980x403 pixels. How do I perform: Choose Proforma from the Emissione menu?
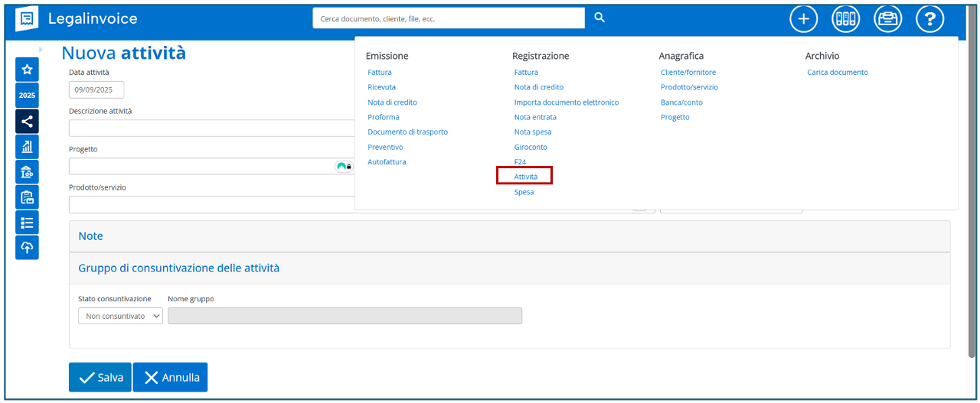(x=383, y=117)
